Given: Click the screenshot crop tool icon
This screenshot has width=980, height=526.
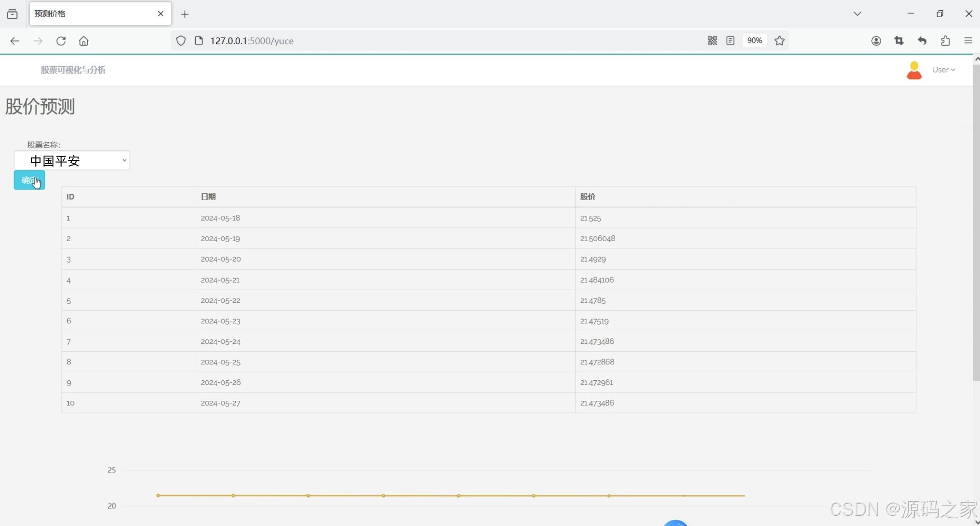Looking at the screenshot, I should pos(899,41).
